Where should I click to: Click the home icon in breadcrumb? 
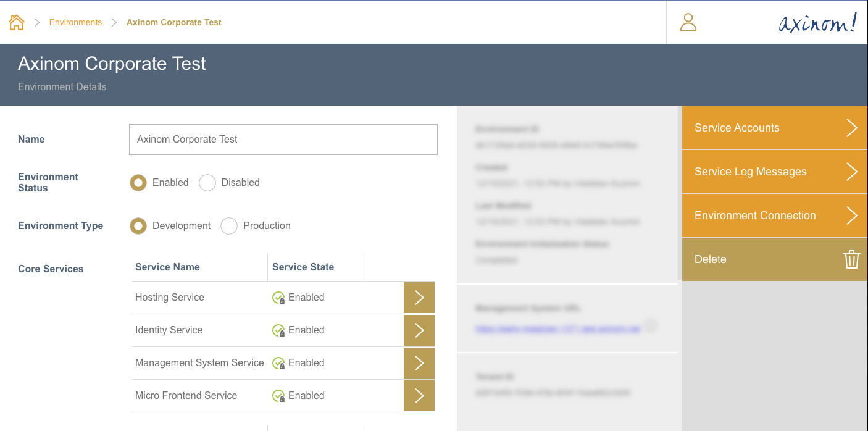(17, 22)
